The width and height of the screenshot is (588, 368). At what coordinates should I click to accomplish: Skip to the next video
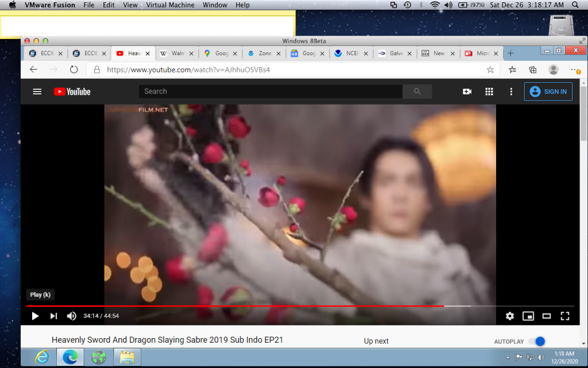[x=53, y=316]
